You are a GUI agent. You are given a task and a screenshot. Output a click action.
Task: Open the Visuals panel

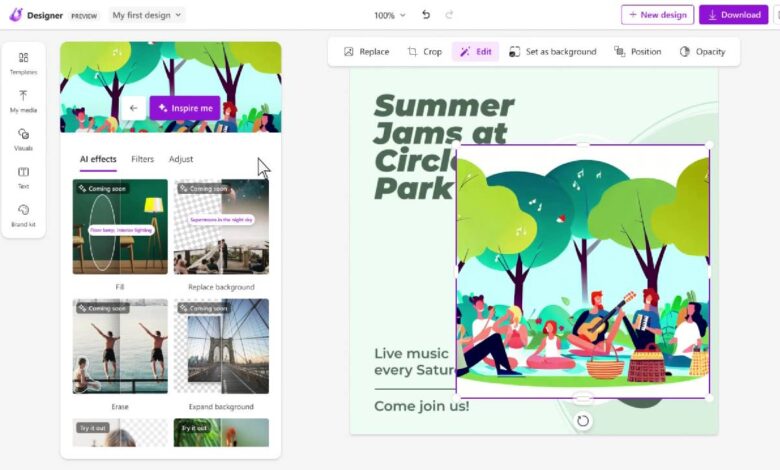tap(23, 139)
